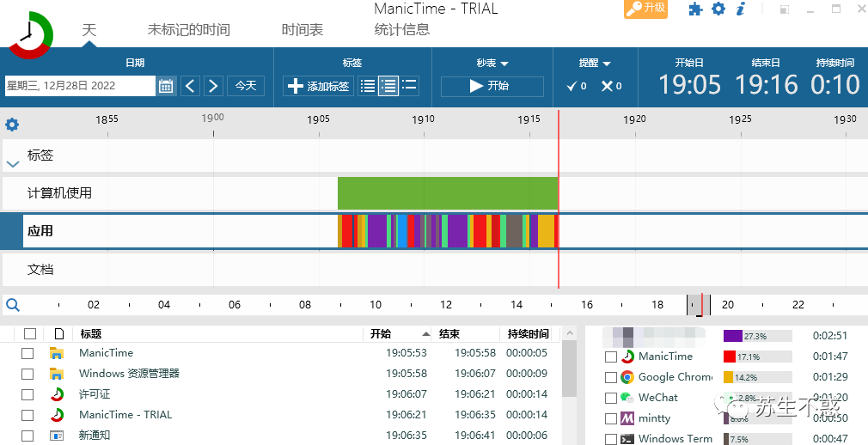Click the ManicTime - TRIAL row icon
The image size is (868, 445).
pos(57,415)
